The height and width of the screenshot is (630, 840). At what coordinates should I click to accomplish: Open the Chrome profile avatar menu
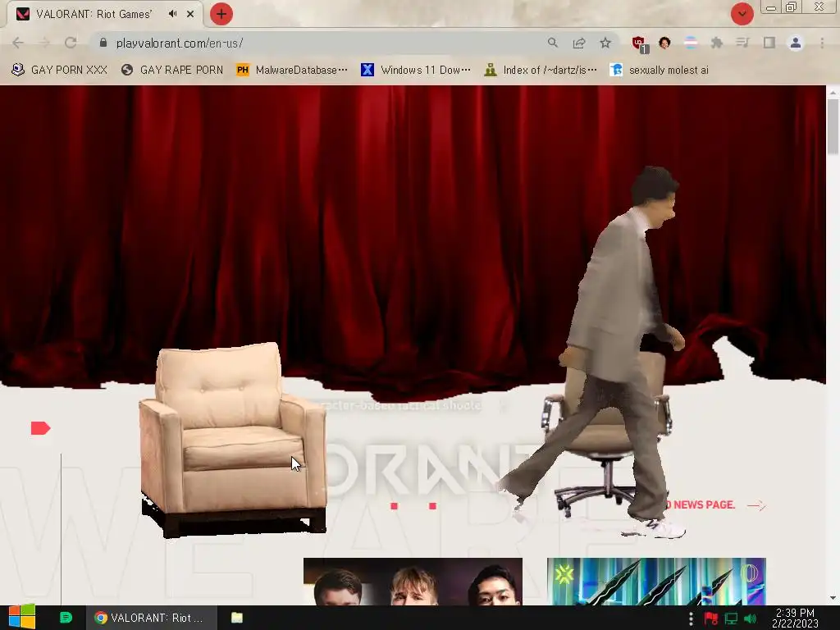pyautogui.click(x=796, y=43)
